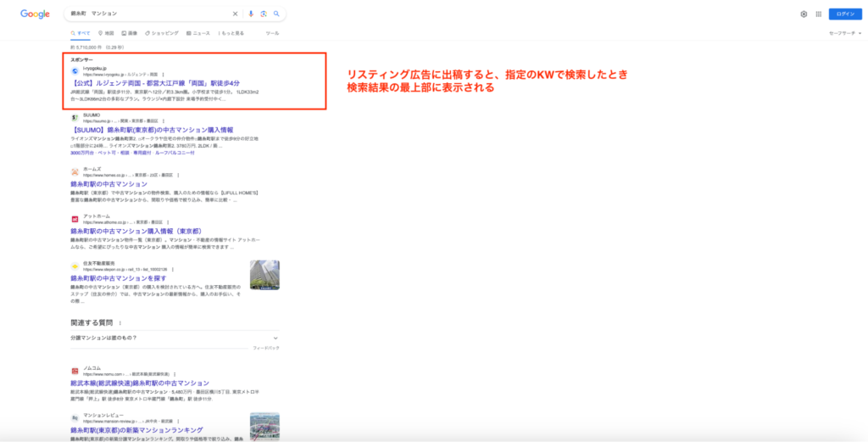Image resolution: width=868 pixels, height=442 pixels.
Task: Open three-dot menu for SUUMO result
Action: coord(164,120)
